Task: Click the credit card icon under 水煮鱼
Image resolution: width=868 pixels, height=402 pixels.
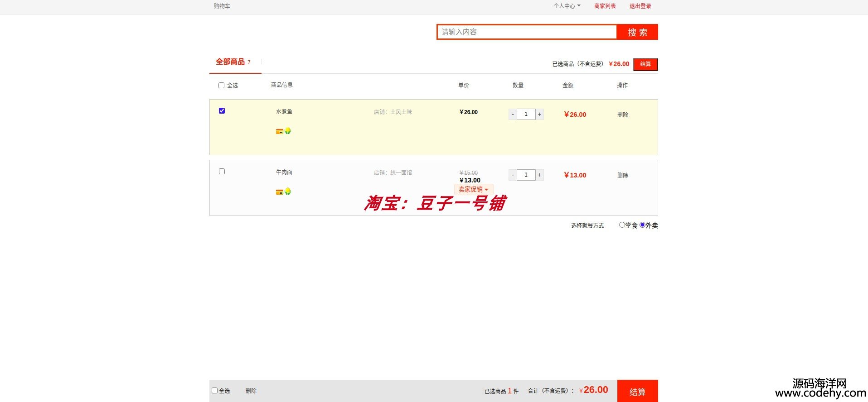Action: [x=279, y=131]
